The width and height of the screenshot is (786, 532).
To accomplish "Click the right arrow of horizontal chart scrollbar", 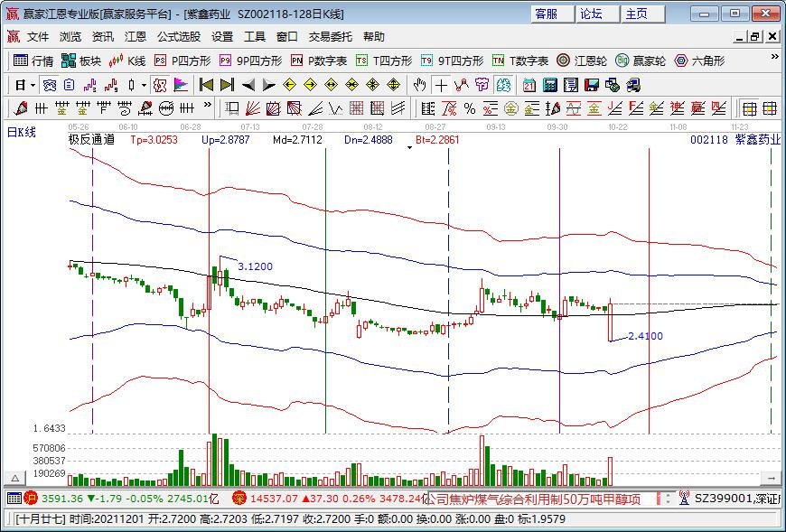I will 771,478.
